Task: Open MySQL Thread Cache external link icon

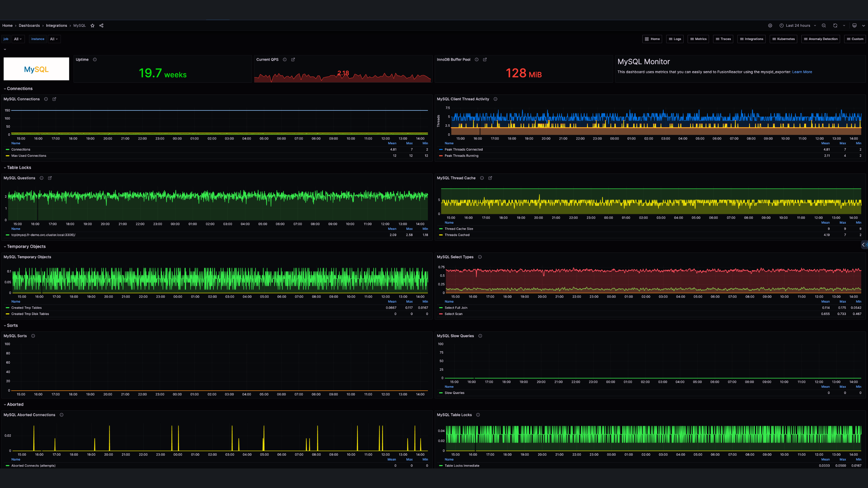Action: pyautogui.click(x=490, y=178)
